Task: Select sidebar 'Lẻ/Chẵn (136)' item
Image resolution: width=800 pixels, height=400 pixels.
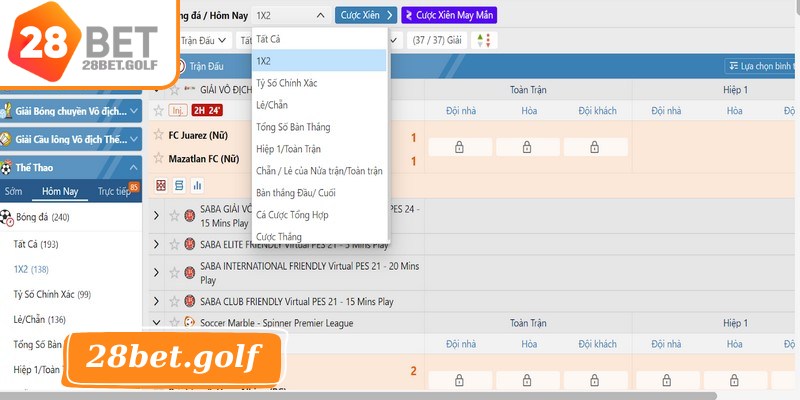Action: coord(40,320)
